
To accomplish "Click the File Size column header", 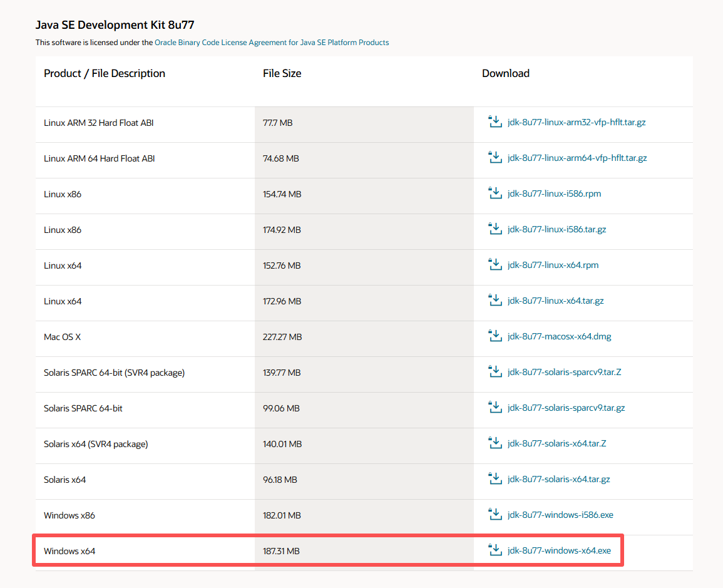I will pyautogui.click(x=282, y=73).
